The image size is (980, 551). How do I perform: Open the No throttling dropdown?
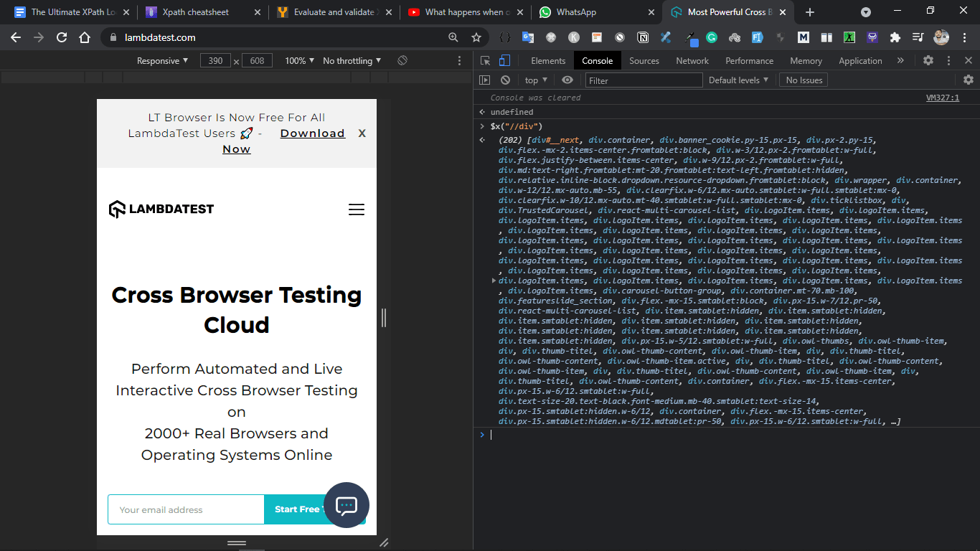click(352, 61)
